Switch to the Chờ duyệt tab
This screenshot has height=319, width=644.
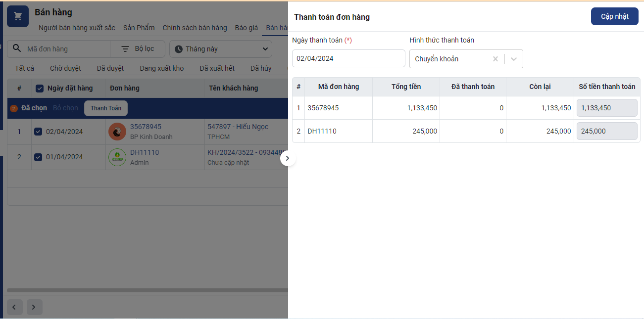[x=65, y=68]
